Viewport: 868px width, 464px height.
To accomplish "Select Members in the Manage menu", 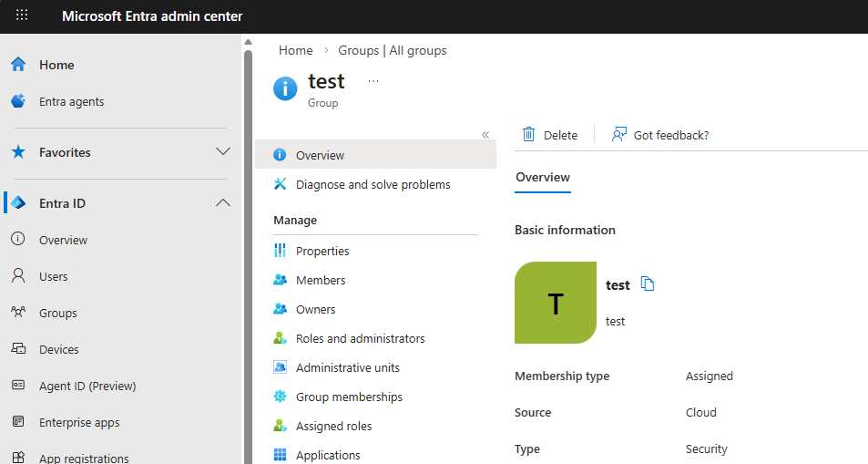I will click(x=321, y=280).
